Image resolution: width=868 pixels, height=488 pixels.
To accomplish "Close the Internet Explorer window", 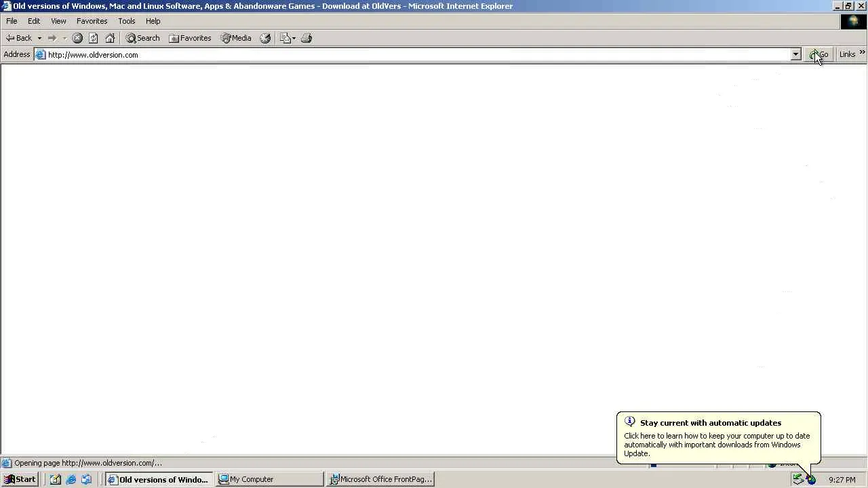I will [x=861, y=6].
